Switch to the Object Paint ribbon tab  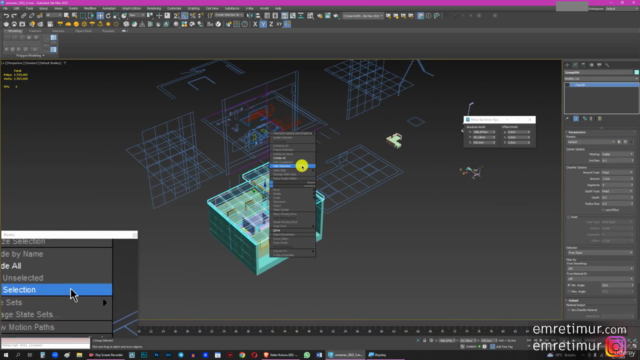click(83, 31)
